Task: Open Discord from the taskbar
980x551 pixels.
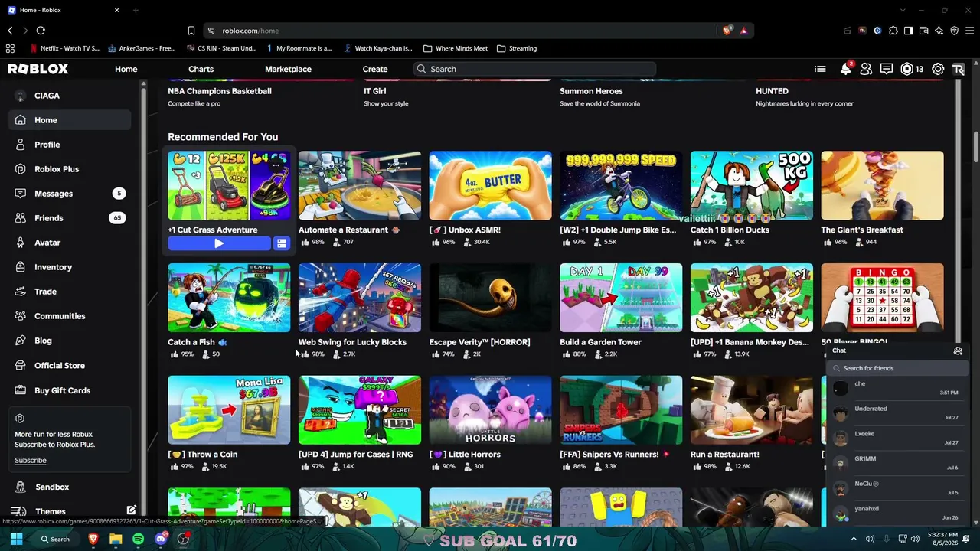Action: [160, 539]
